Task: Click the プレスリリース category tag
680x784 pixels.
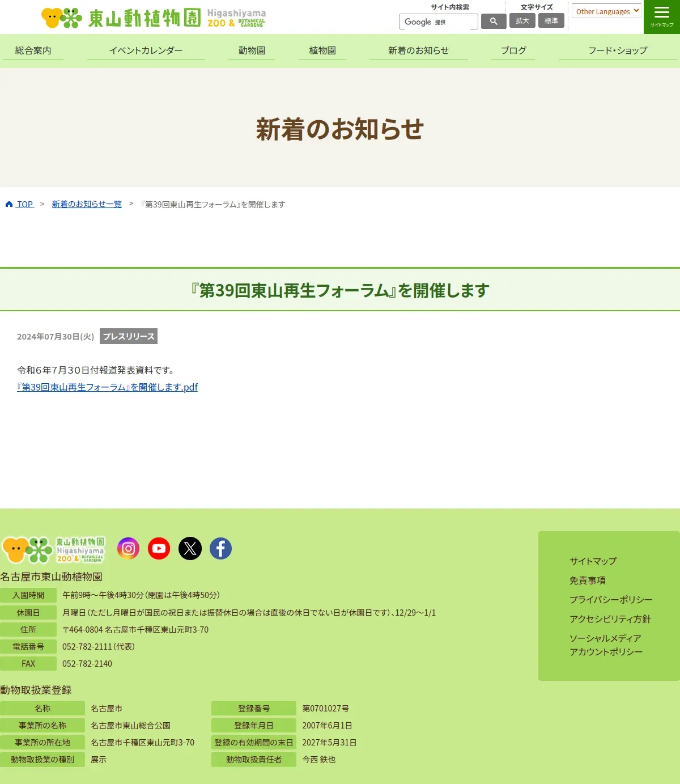Action: pos(129,336)
